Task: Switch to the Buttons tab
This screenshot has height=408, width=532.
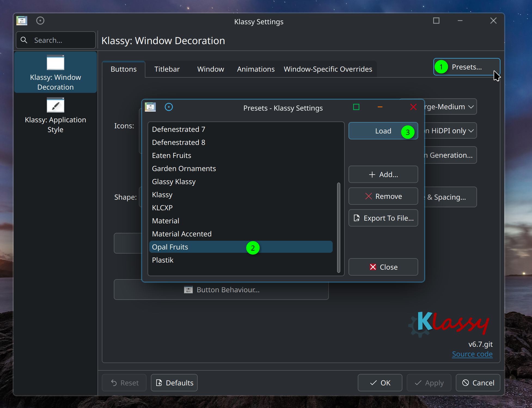Action: [x=124, y=69]
